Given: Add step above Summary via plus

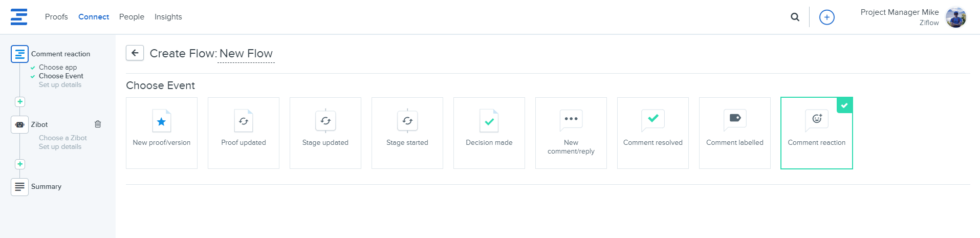Looking at the screenshot, I should pyautogui.click(x=20, y=164).
